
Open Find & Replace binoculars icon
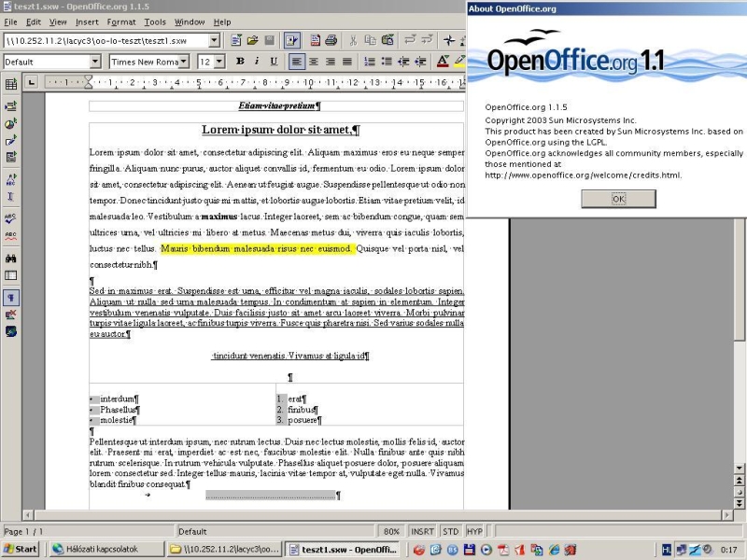(11, 259)
